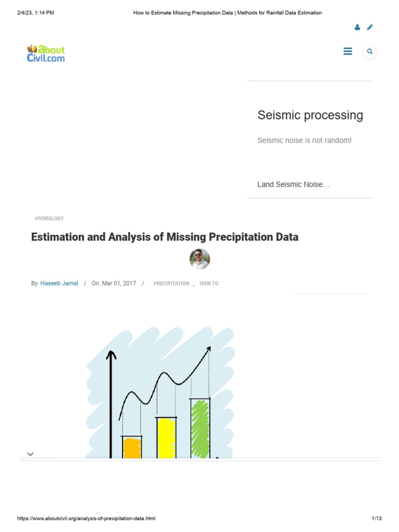
Task: Click the aboutcivil.org URL in page footer
Action: pyautogui.click(x=86, y=518)
